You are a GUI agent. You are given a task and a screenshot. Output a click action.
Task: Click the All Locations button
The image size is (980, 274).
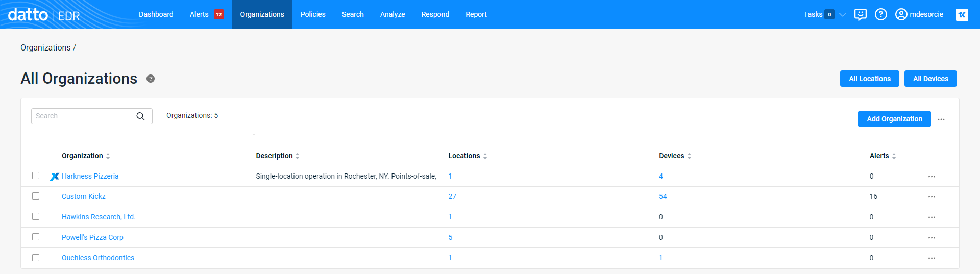pyautogui.click(x=870, y=79)
